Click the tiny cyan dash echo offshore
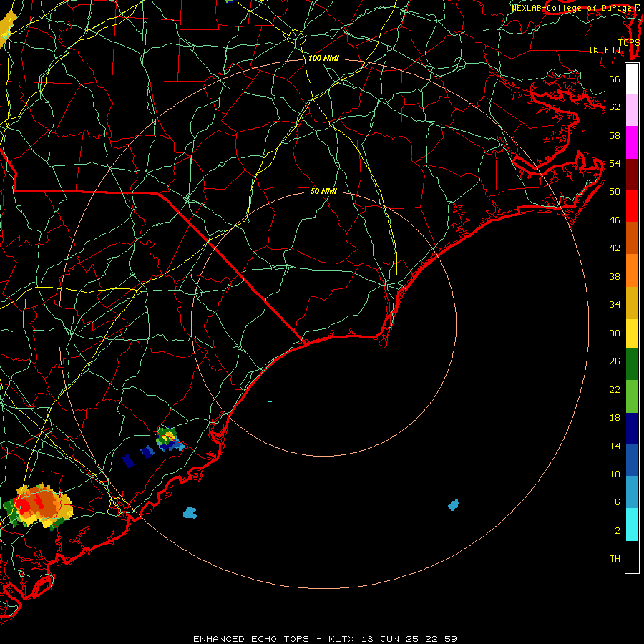Viewport: 644px width, 644px height. 270,401
